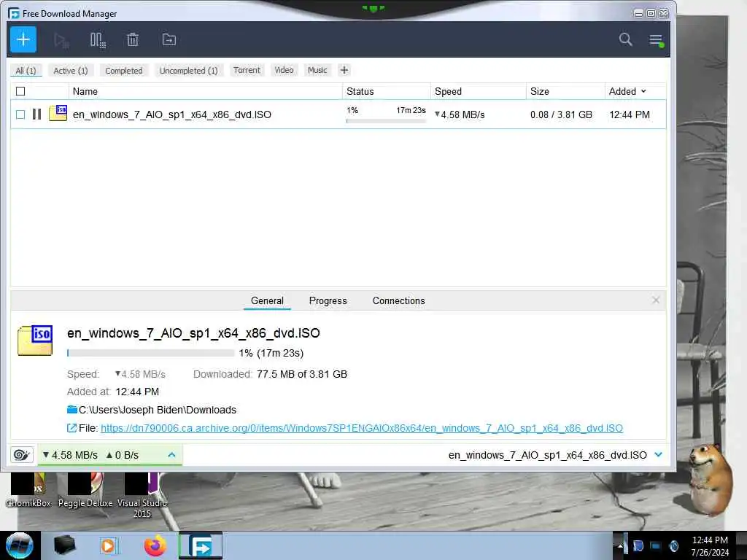Click the trash delete download icon

coord(133,39)
